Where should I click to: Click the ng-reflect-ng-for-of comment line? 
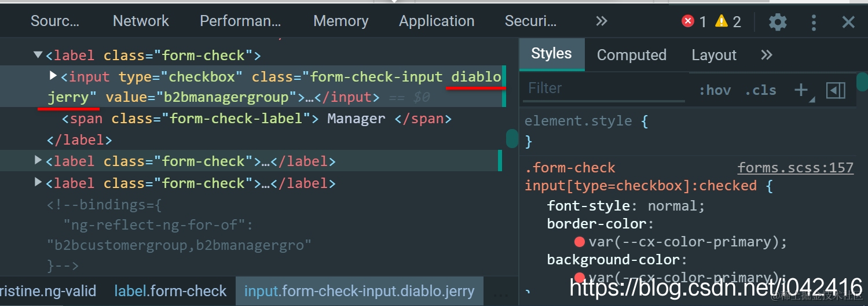159,224
